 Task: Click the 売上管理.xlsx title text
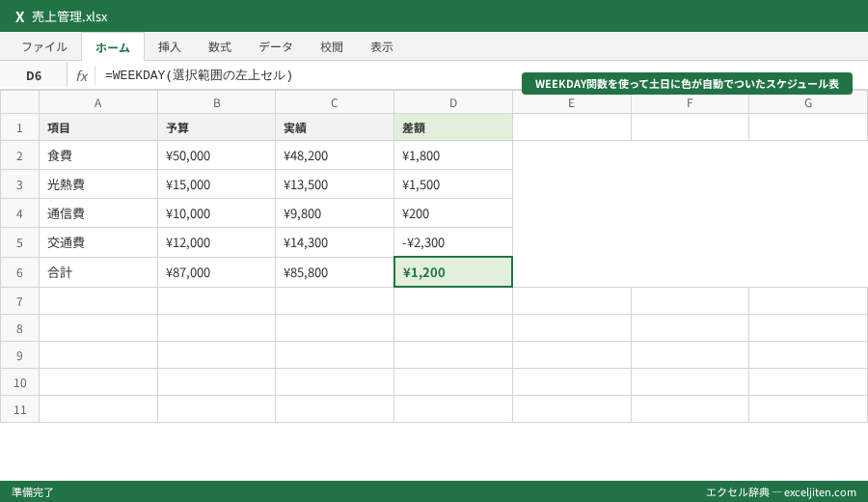click(x=69, y=16)
